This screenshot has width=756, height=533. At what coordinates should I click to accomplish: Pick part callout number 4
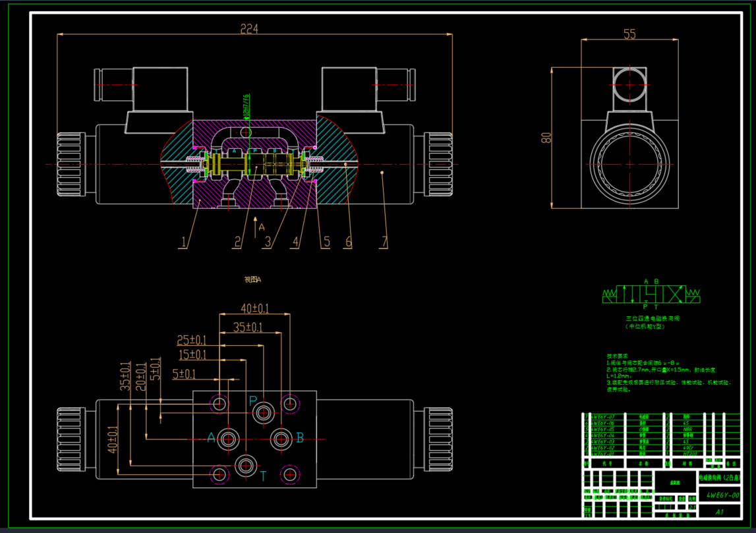295,242
